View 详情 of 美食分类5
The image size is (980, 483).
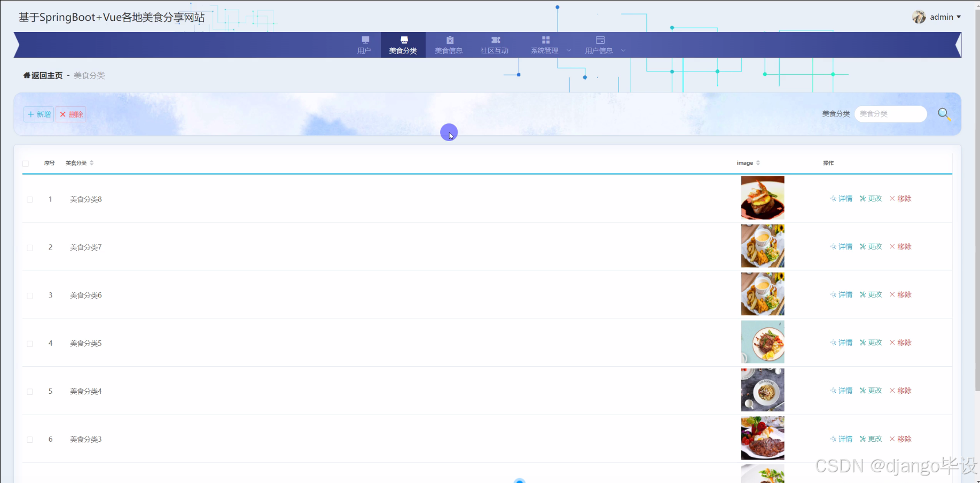point(842,342)
